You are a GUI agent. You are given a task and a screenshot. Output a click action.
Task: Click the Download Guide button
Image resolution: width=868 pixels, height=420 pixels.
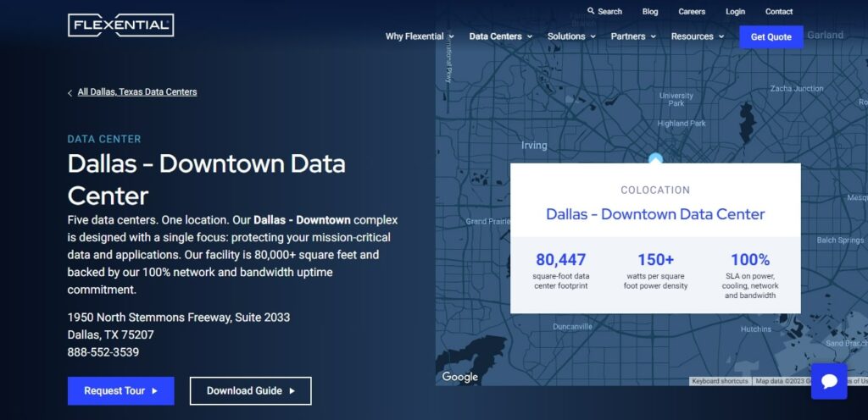(x=251, y=390)
